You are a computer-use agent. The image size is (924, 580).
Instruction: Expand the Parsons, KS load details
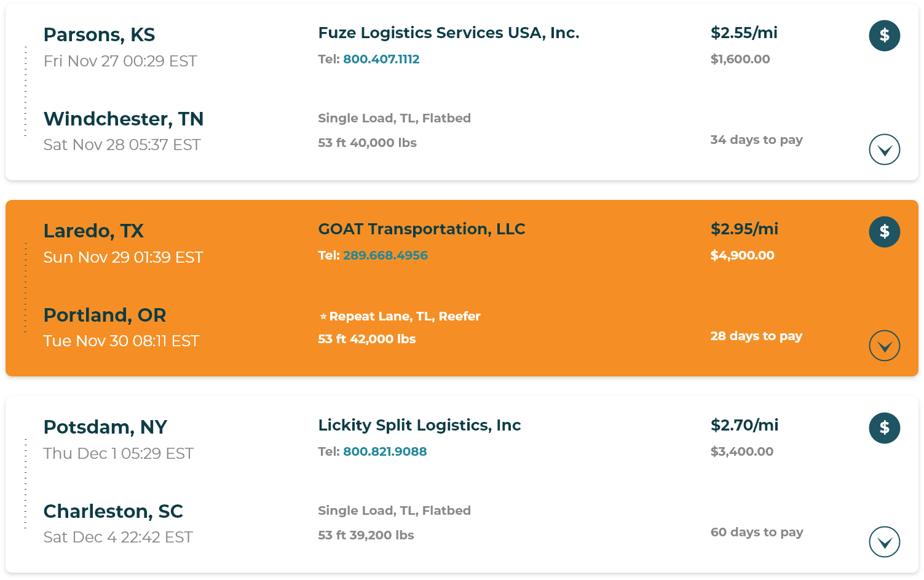pyautogui.click(x=884, y=149)
